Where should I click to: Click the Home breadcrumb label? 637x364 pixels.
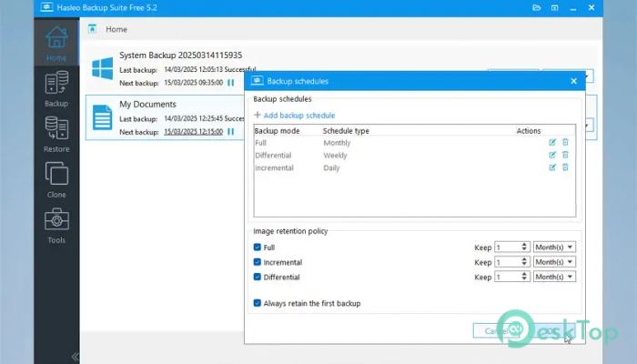point(116,29)
